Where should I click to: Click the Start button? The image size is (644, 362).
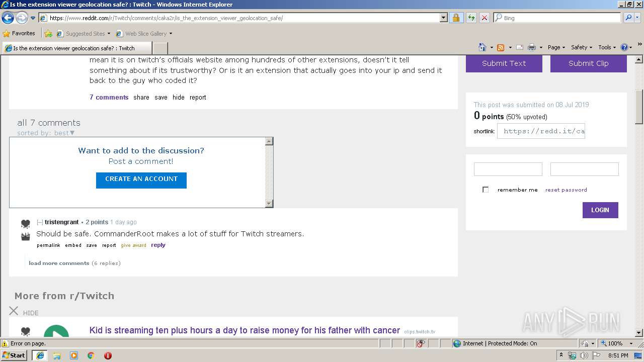(x=14, y=355)
